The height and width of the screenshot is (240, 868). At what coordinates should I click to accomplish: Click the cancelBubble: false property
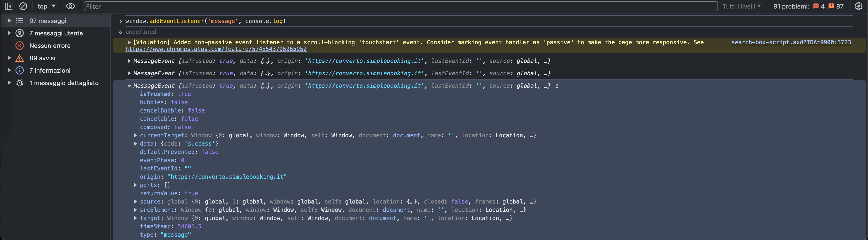(172, 110)
